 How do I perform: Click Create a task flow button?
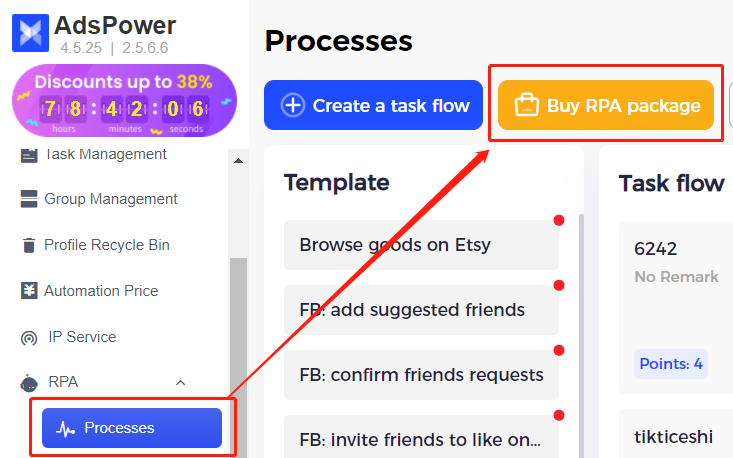[374, 105]
